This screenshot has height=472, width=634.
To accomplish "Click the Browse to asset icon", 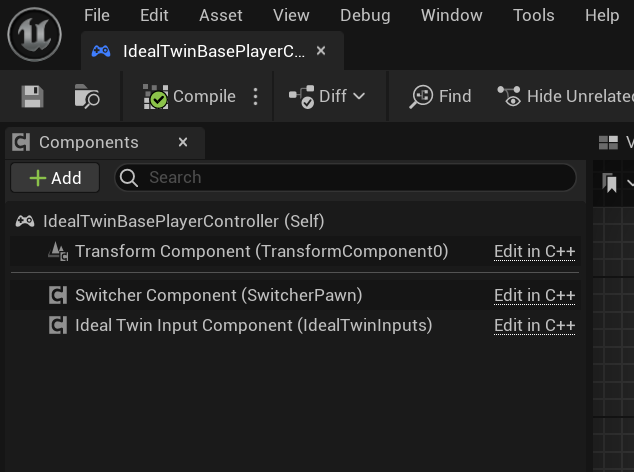I will click(87, 96).
